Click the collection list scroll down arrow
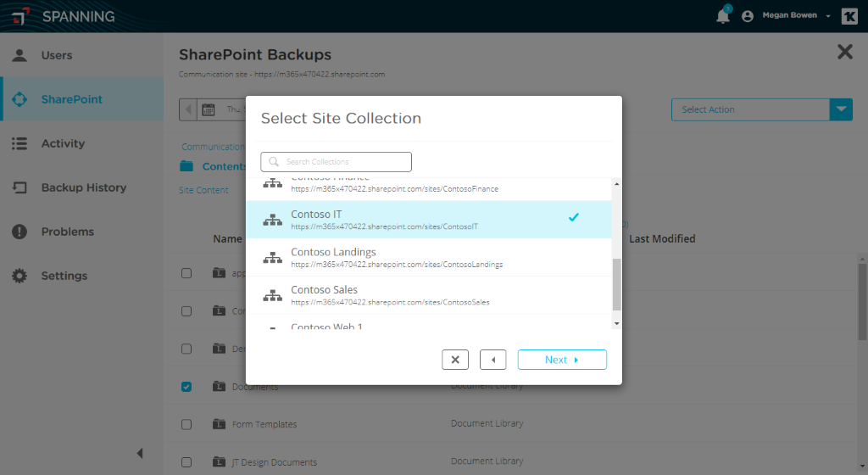This screenshot has width=868, height=475. pyautogui.click(x=617, y=323)
